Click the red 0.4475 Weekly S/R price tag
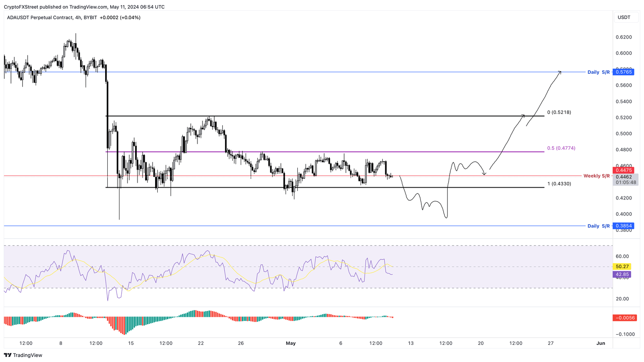 click(624, 170)
